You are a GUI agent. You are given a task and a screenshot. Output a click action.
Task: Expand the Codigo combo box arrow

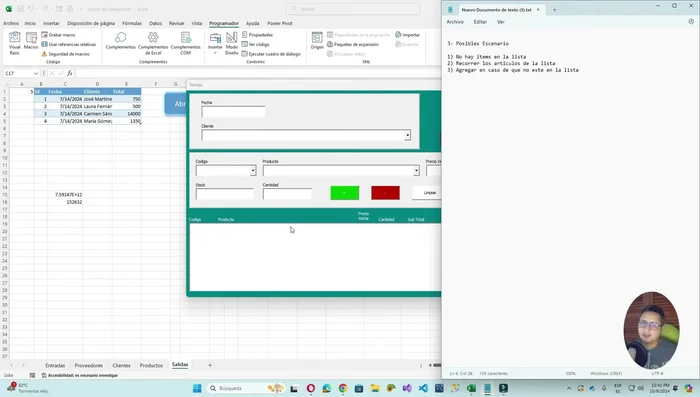(x=253, y=171)
